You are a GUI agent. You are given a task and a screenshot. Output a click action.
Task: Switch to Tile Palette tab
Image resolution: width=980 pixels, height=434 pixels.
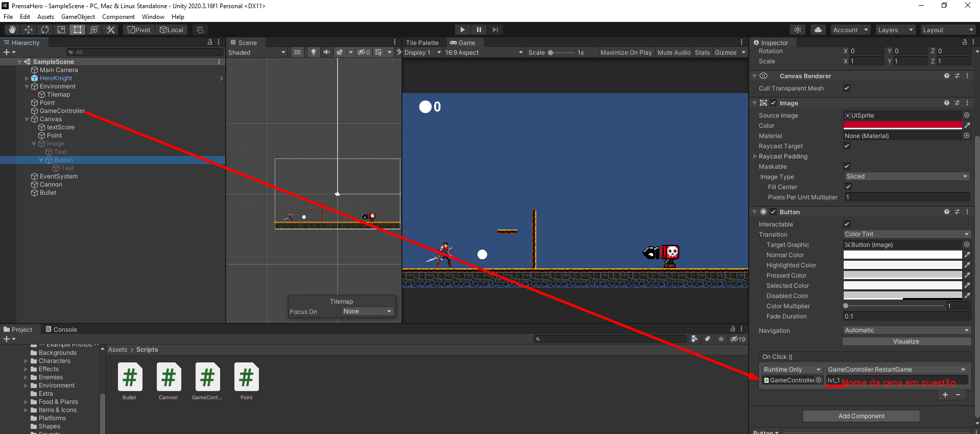[x=422, y=42]
